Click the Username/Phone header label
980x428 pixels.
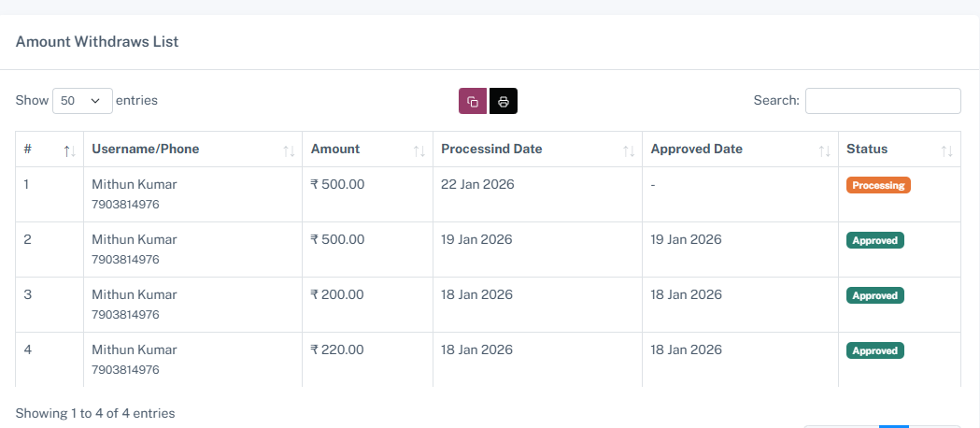click(145, 149)
